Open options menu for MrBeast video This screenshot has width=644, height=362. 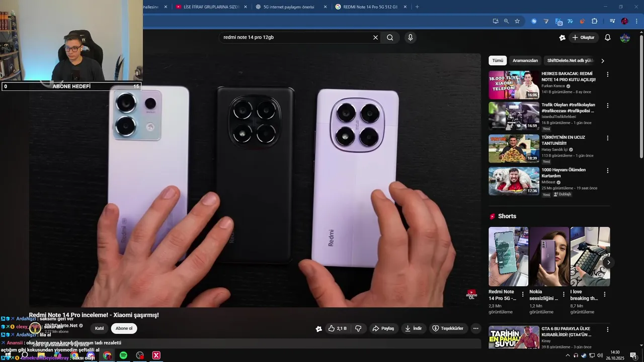point(607,170)
